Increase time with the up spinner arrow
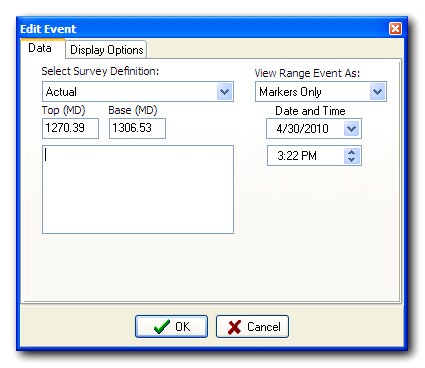This screenshot has height=368, width=425. [x=352, y=152]
